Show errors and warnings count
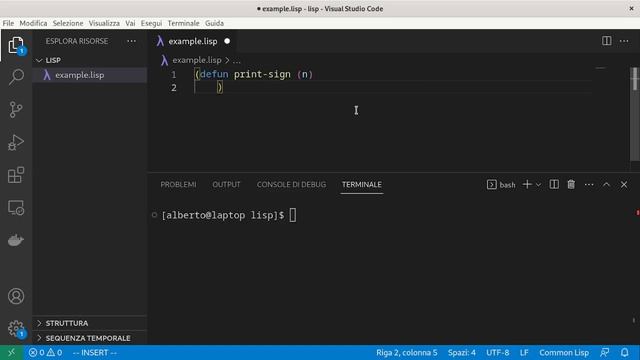This screenshot has width=640, height=360. (x=45, y=353)
